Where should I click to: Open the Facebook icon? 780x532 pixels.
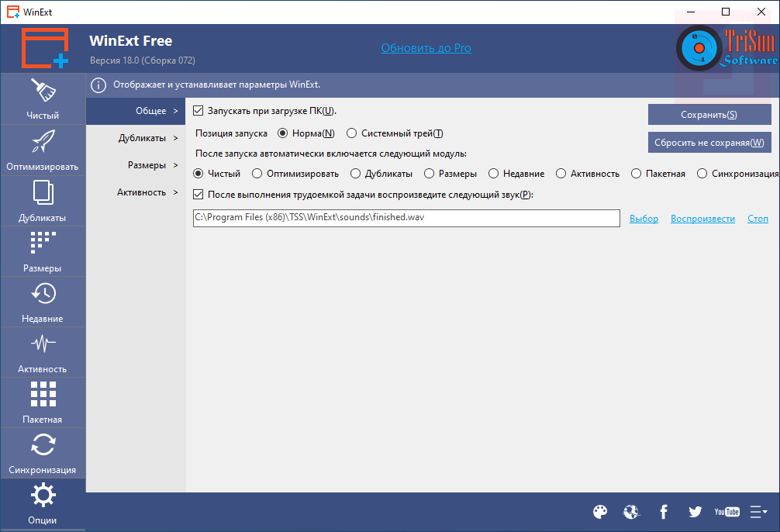click(663, 512)
